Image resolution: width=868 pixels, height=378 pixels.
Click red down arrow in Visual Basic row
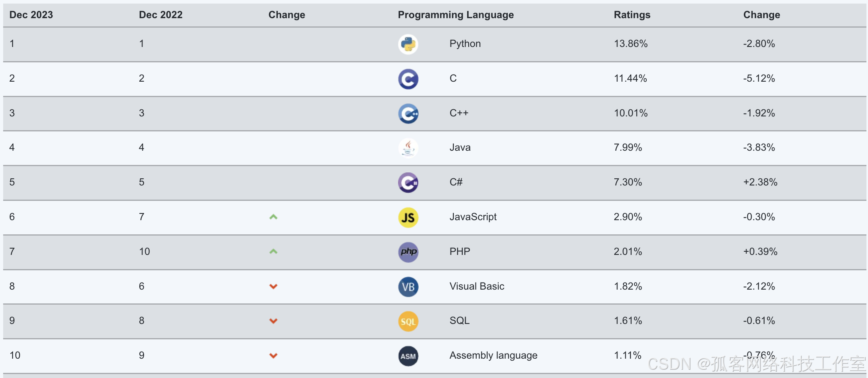273,286
